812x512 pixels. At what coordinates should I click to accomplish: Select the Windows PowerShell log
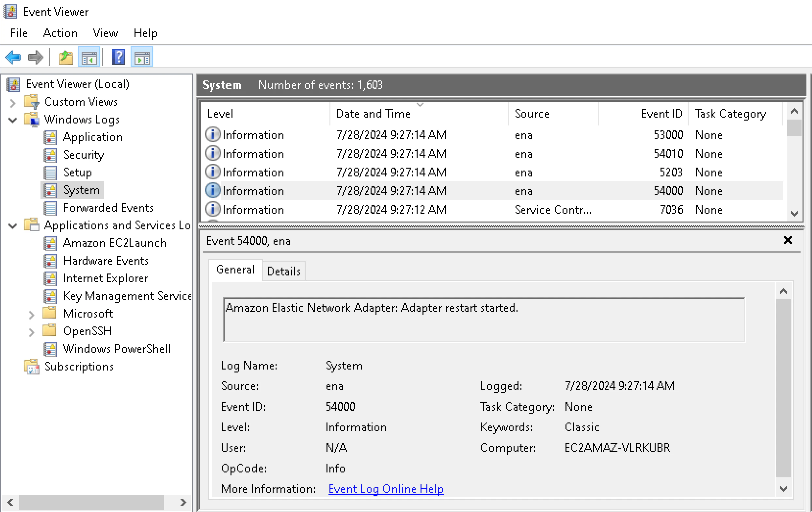click(x=117, y=349)
